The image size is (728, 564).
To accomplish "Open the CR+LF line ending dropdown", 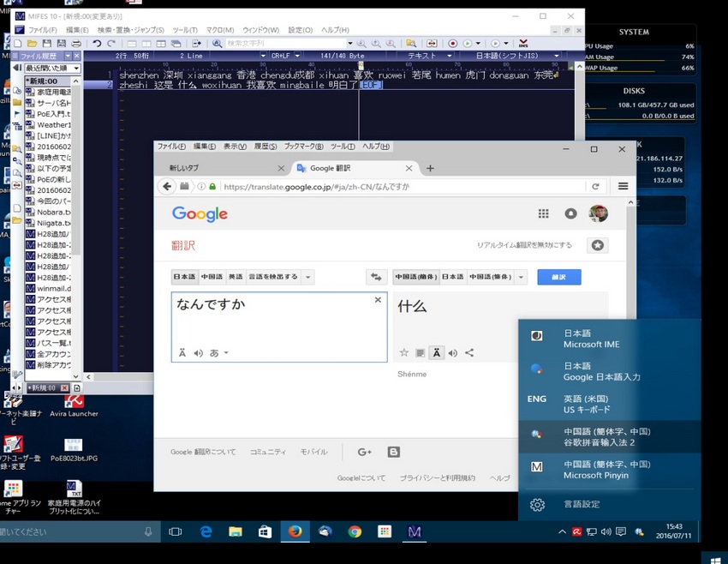I will coord(297,56).
